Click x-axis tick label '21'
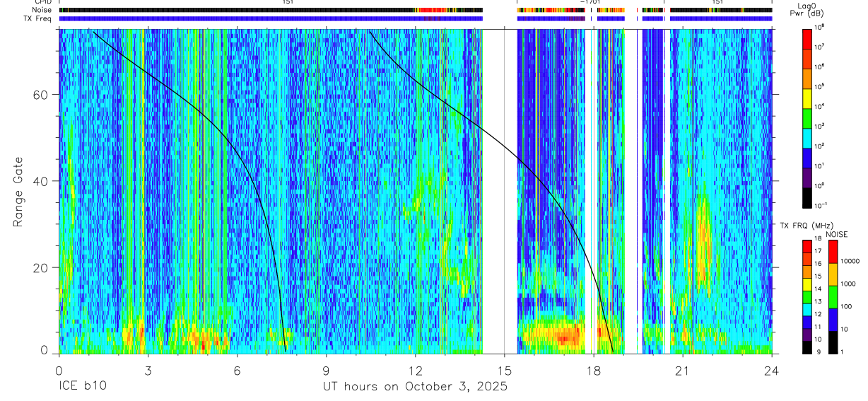 (x=682, y=370)
